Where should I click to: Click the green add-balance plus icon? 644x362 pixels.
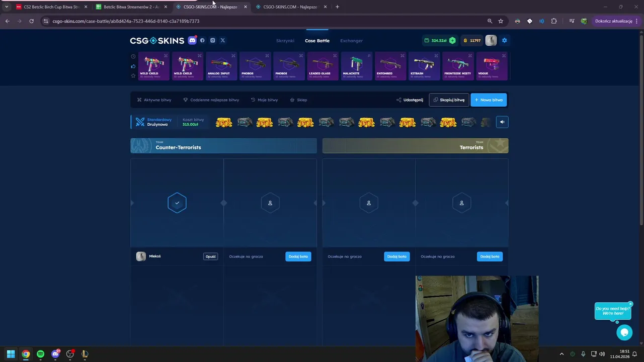pyautogui.click(x=452, y=41)
